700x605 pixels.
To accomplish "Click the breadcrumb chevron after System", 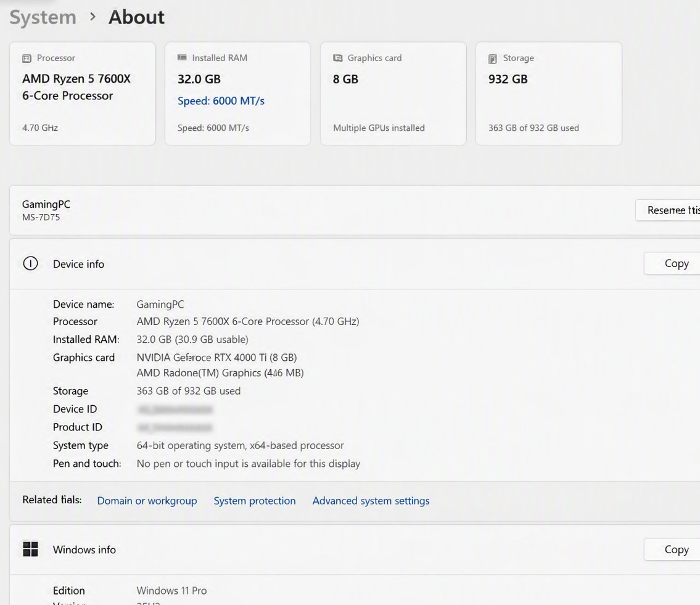I will click(93, 17).
